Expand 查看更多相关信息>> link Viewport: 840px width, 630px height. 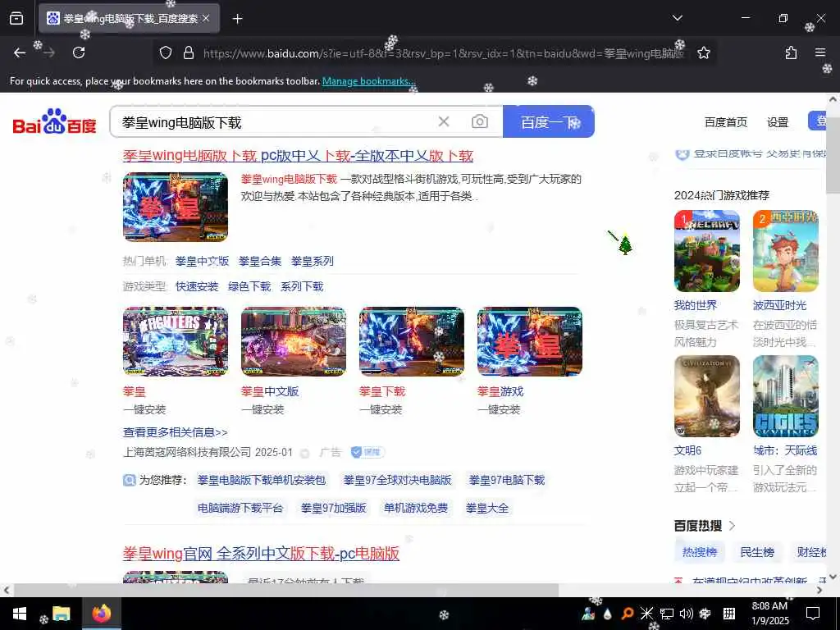click(x=176, y=432)
